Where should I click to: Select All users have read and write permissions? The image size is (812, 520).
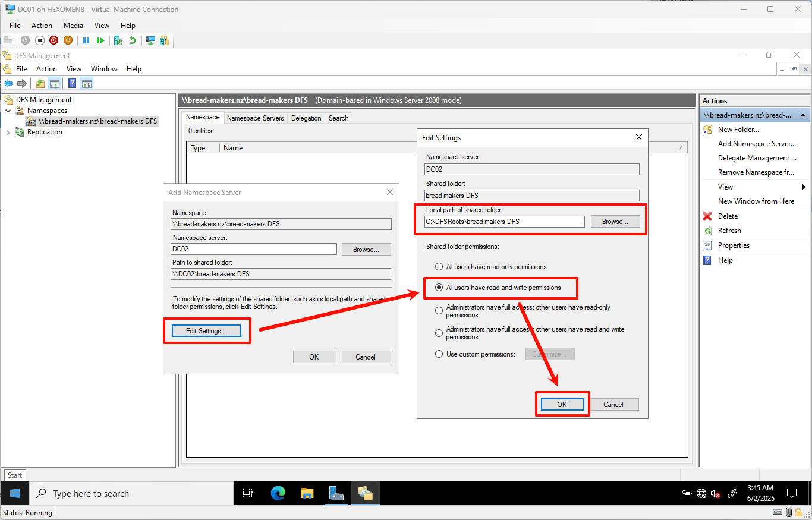click(439, 288)
